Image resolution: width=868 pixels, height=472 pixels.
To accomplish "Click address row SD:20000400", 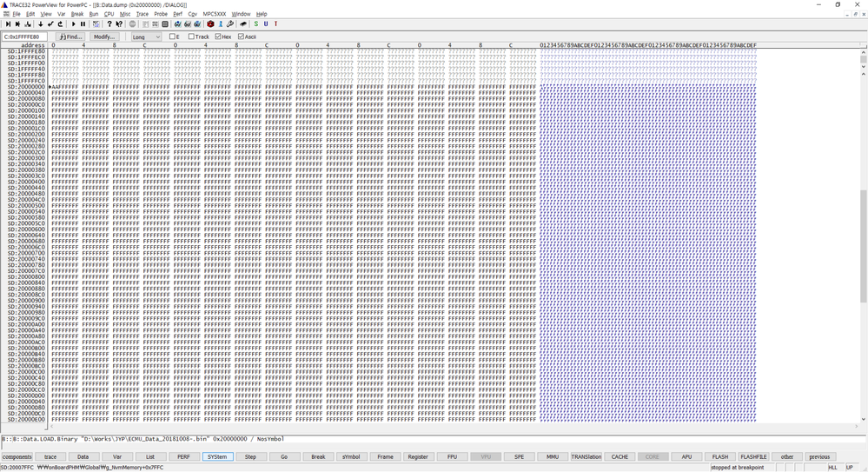I will coord(26,182).
